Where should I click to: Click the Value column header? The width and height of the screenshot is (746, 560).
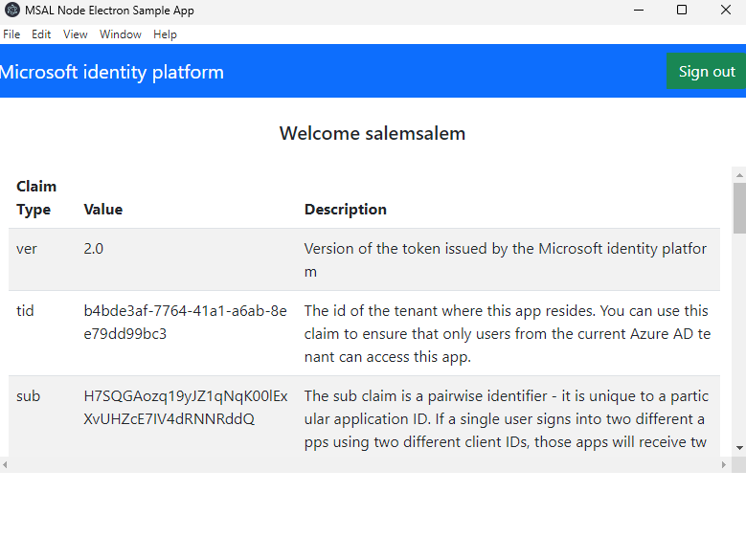pos(103,210)
